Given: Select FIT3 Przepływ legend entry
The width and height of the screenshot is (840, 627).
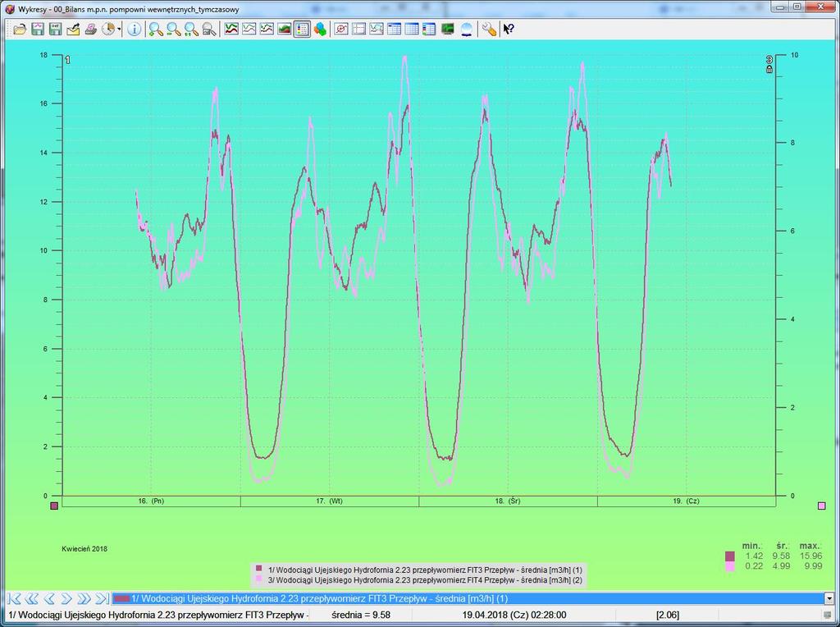Looking at the screenshot, I should 419,570.
